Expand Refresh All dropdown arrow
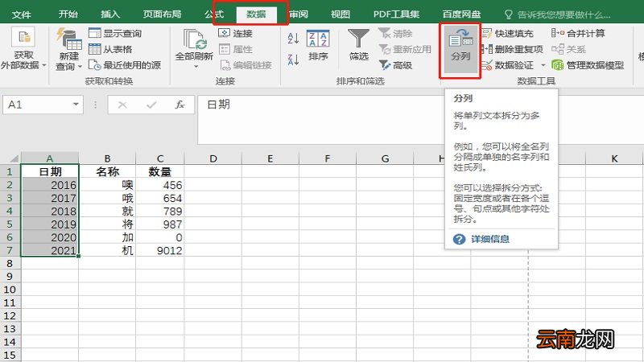The height and width of the screenshot is (362, 644). tap(196, 67)
